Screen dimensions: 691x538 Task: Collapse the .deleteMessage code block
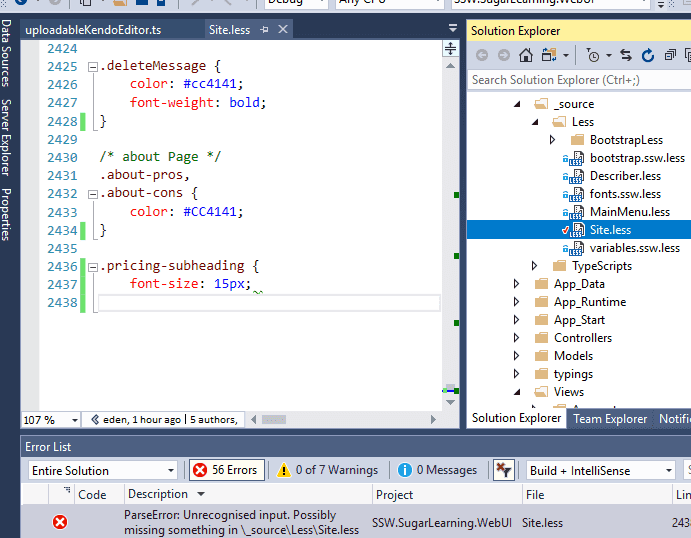92,67
